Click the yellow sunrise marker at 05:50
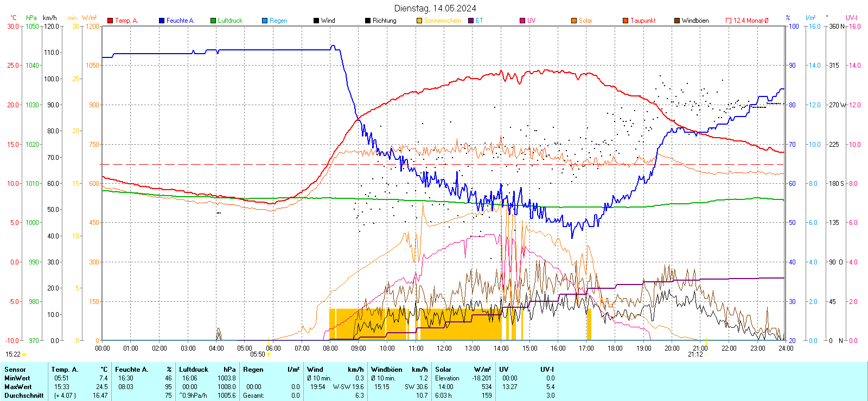The width and height of the screenshot is (868, 401). click(x=269, y=354)
